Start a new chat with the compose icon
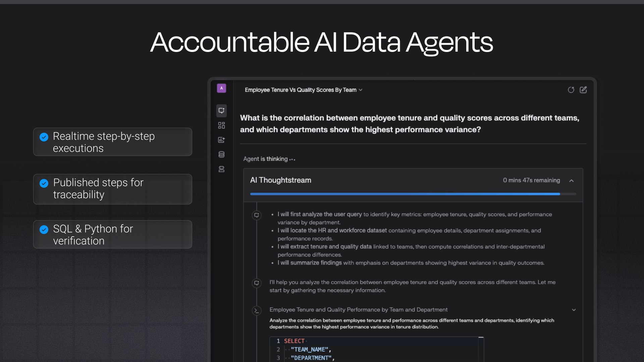 [583, 90]
